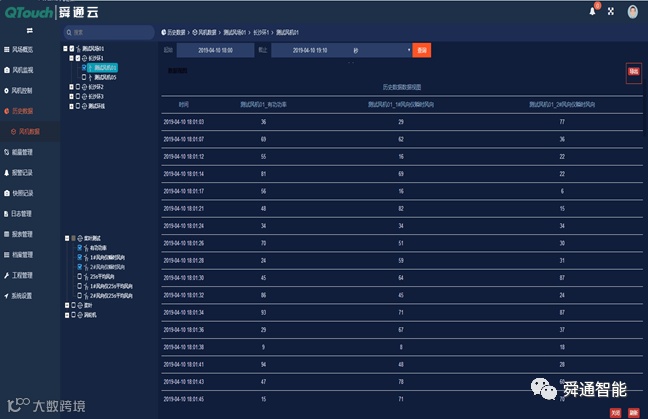Image resolution: width=648 pixels, height=419 pixels.
Task: Click the 风机数据 submenu icon
Action: [14, 131]
